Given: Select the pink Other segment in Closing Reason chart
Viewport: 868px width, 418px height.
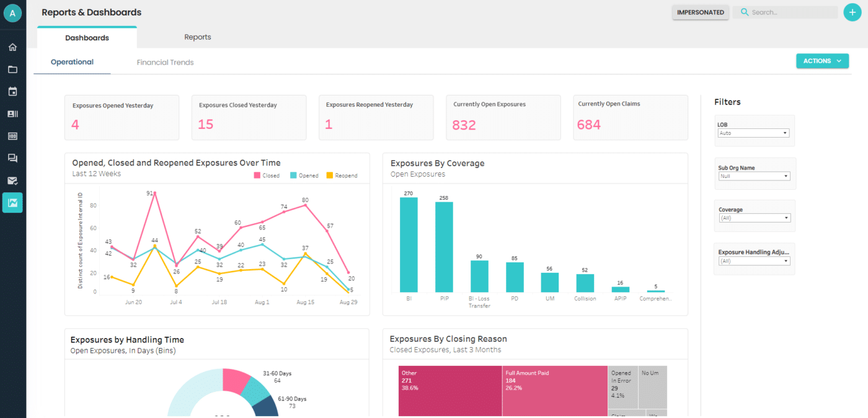Looking at the screenshot, I should click(449, 391).
